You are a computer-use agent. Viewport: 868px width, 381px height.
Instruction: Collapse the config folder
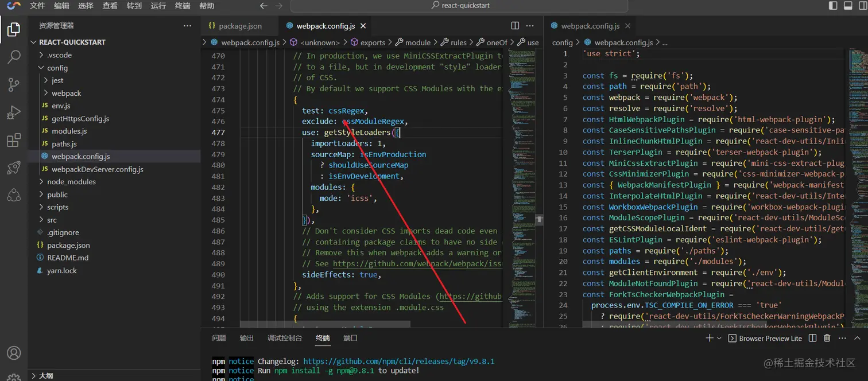coord(57,68)
